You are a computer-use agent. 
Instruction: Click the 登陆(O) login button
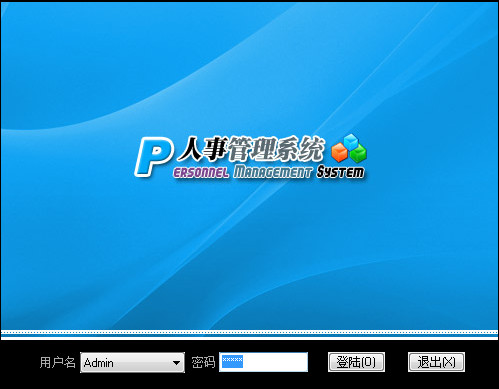click(x=356, y=362)
